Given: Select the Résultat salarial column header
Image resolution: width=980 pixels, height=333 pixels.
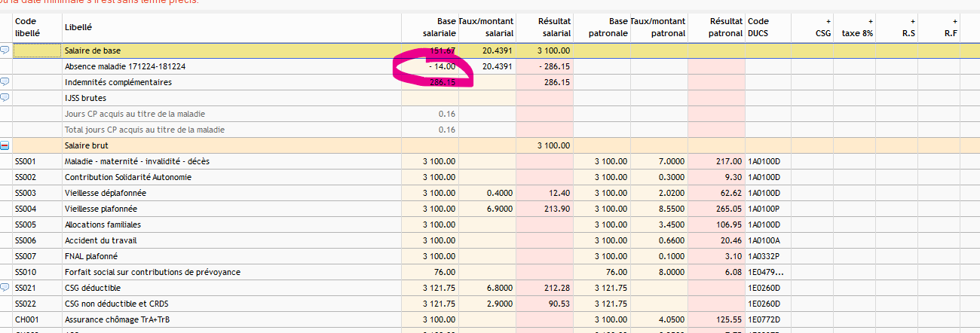Looking at the screenshot, I should click(544, 27).
